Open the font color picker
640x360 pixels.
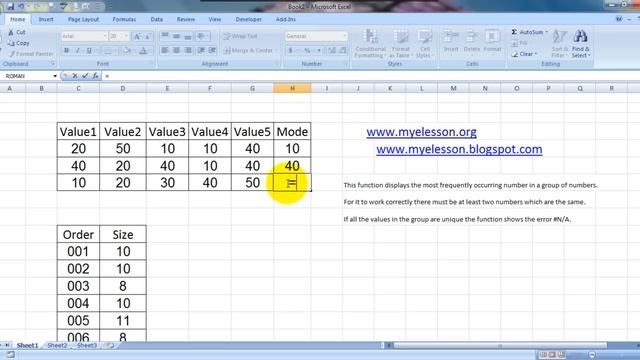click(x=144, y=50)
